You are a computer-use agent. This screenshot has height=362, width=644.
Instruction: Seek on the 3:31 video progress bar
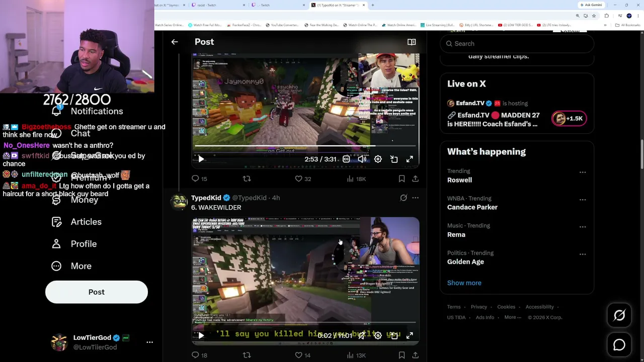(305, 146)
